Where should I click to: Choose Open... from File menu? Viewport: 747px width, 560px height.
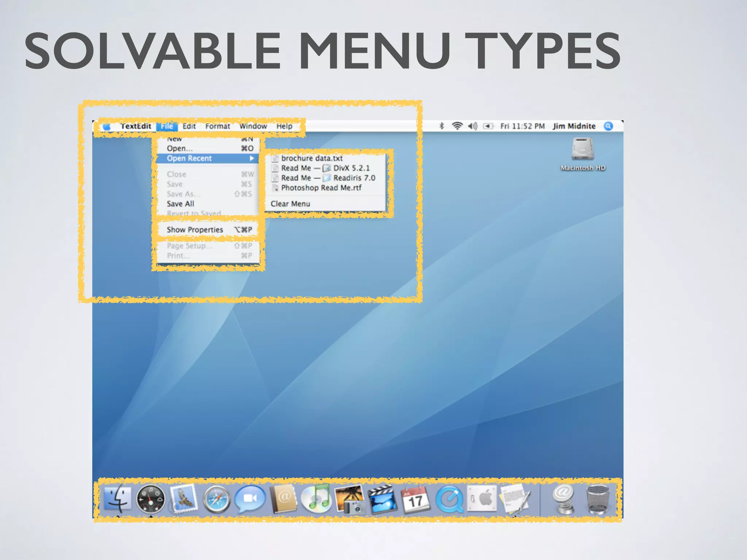(x=208, y=148)
